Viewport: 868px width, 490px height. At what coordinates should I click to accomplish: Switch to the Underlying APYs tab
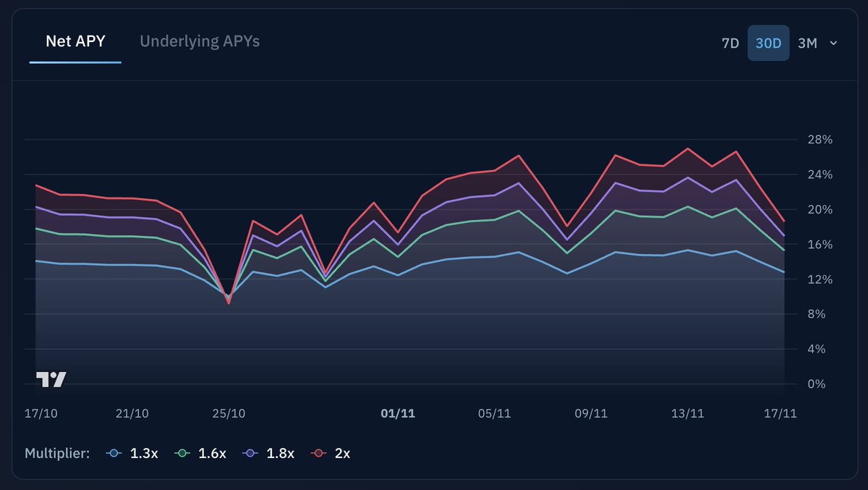click(x=199, y=41)
